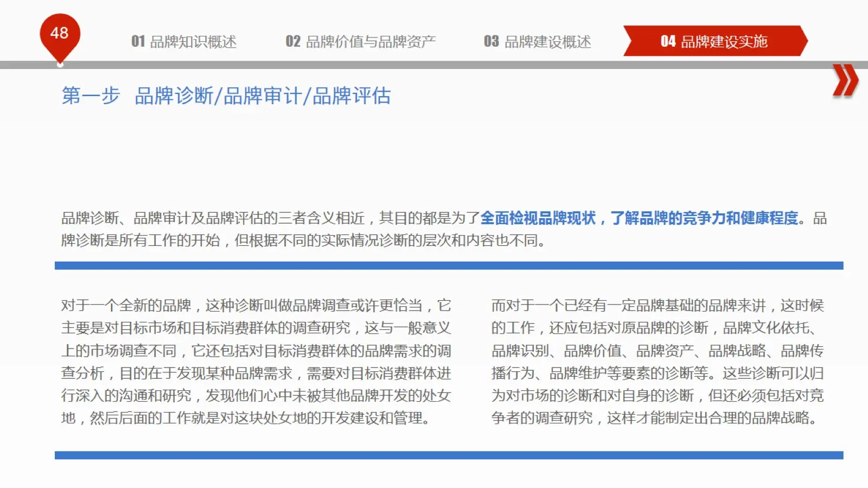Image resolution: width=868 pixels, height=488 pixels.
Task: Open section 02 品牌价值与品牌资产
Action: coord(361,41)
